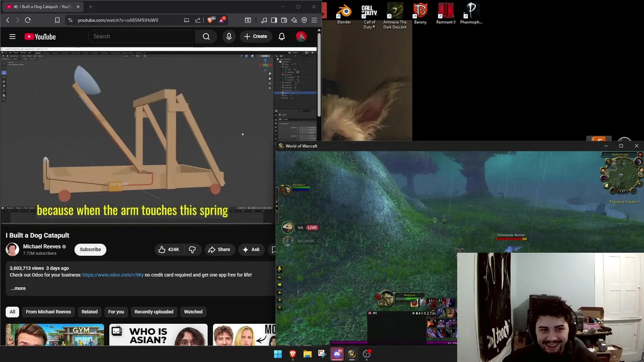Select the All filter chip
644x362 pixels.
pyautogui.click(x=12, y=312)
